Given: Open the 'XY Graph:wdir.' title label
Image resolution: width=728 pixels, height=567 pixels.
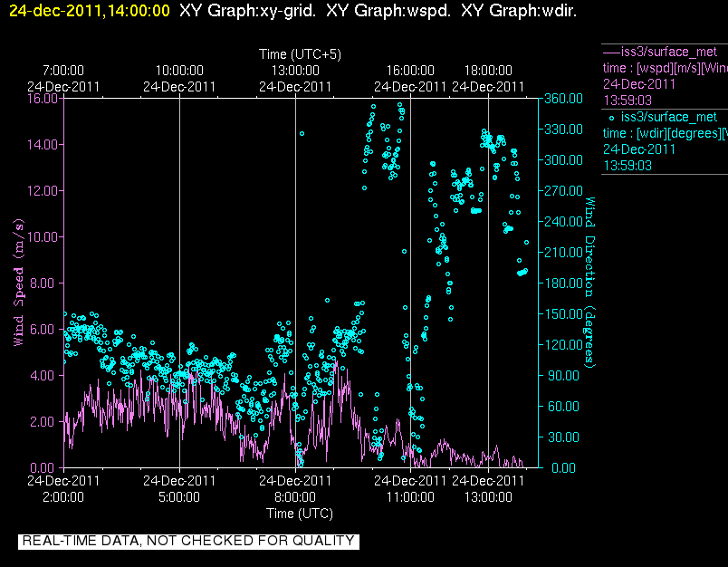Looking at the screenshot, I should (x=518, y=11).
